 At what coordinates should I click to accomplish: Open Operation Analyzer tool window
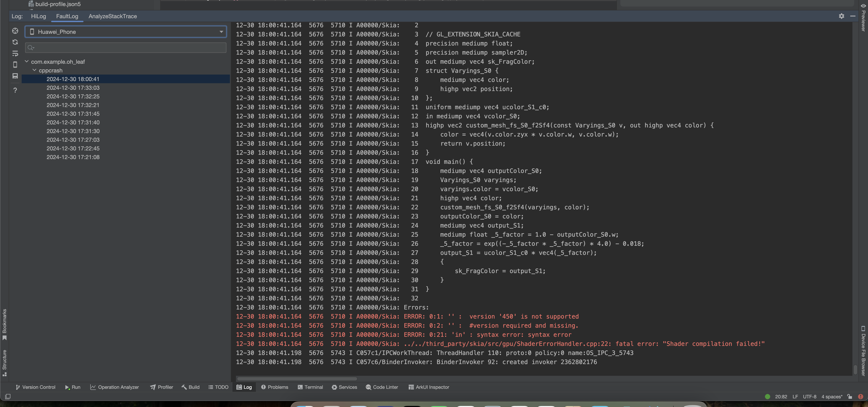115,387
